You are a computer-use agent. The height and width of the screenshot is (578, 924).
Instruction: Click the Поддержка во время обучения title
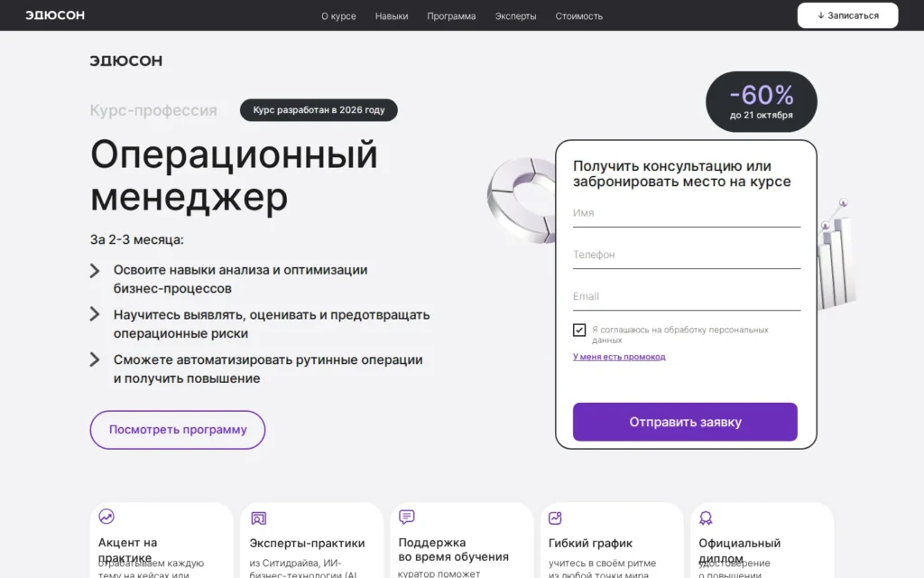click(x=453, y=549)
